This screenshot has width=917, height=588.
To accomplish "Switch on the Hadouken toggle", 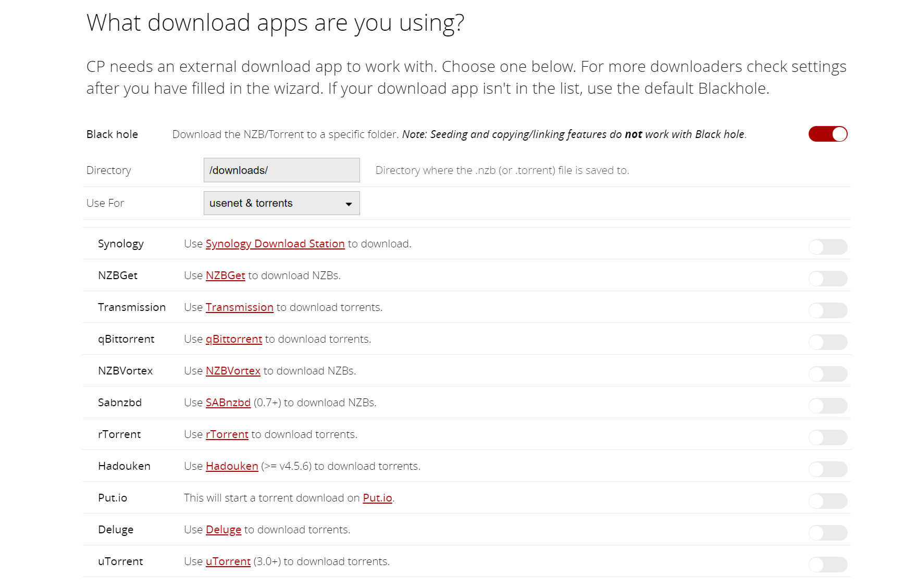I will click(828, 469).
